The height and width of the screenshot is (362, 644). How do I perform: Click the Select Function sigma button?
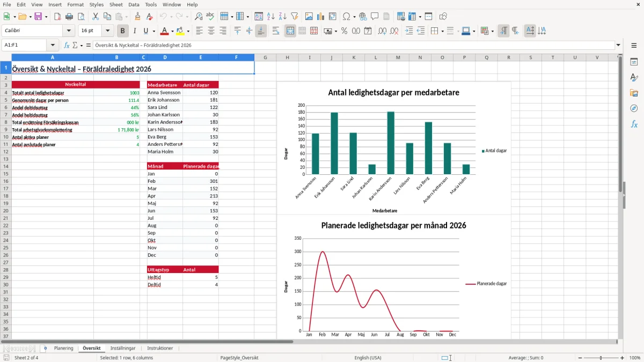75,46
